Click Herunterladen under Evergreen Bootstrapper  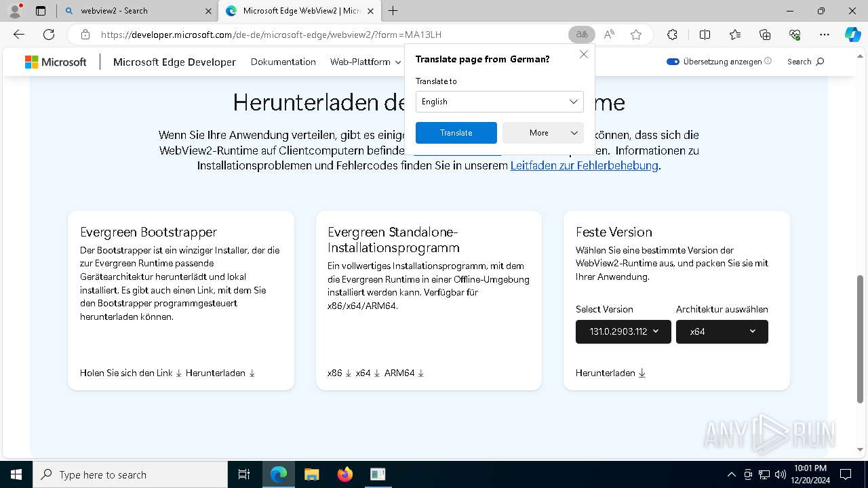[x=220, y=373]
